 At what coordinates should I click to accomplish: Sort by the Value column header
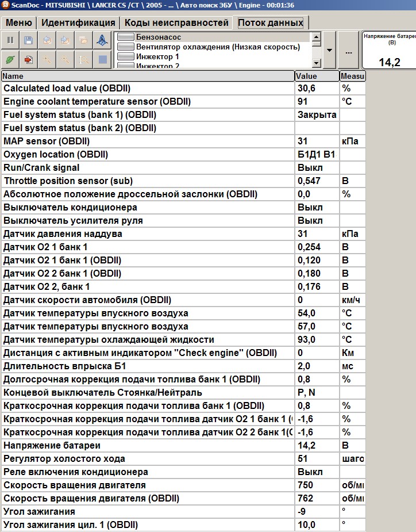tap(317, 76)
